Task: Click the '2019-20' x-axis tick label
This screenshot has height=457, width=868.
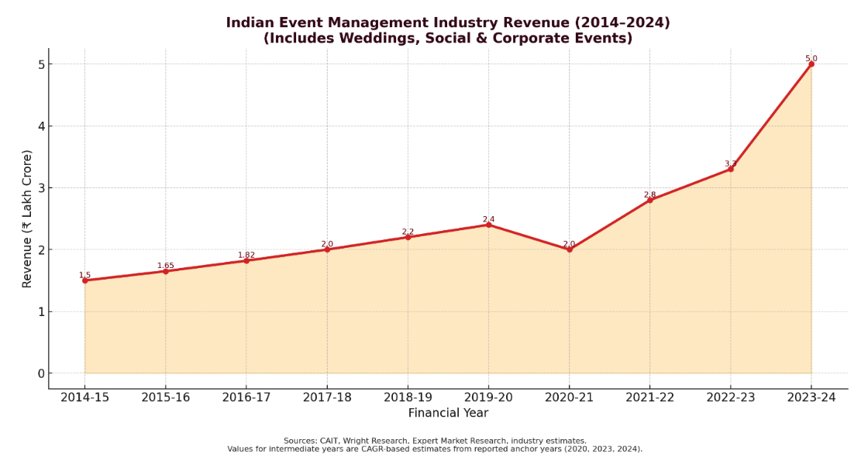Action: [x=488, y=397]
